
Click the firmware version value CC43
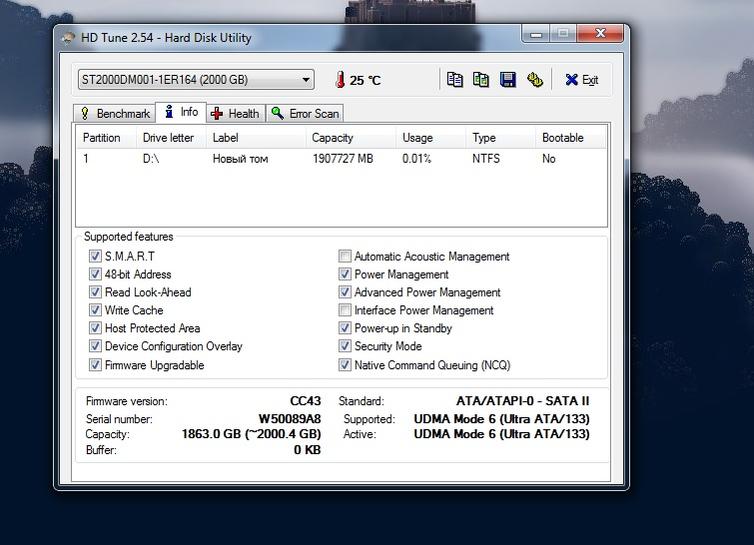(x=305, y=401)
